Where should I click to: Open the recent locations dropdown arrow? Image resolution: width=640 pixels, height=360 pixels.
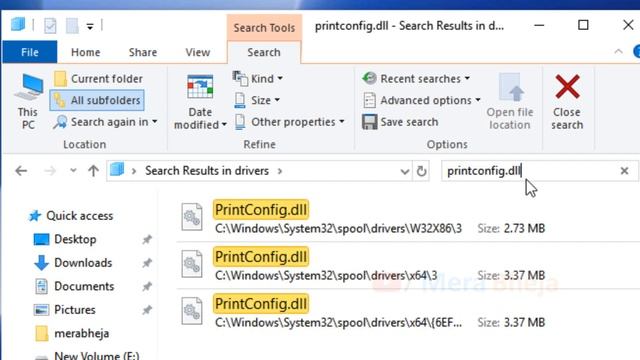[x=73, y=171]
